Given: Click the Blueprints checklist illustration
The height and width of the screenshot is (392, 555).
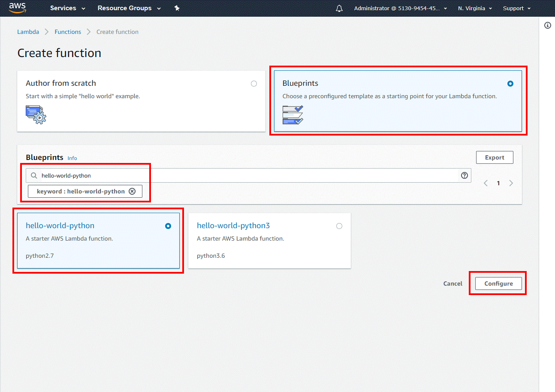Looking at the screenshot, I should [x=293, y=115].
